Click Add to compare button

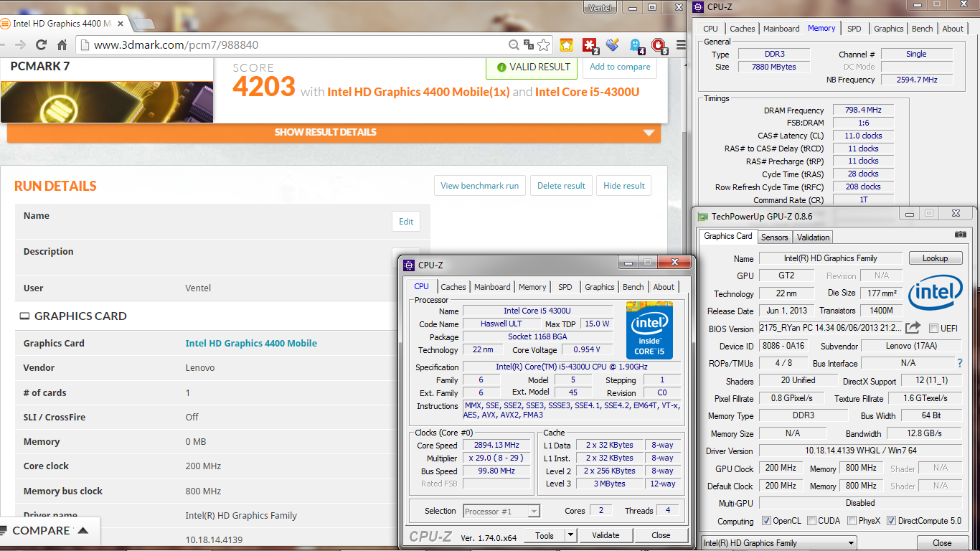pyautogui.click(x=620, y=67)
